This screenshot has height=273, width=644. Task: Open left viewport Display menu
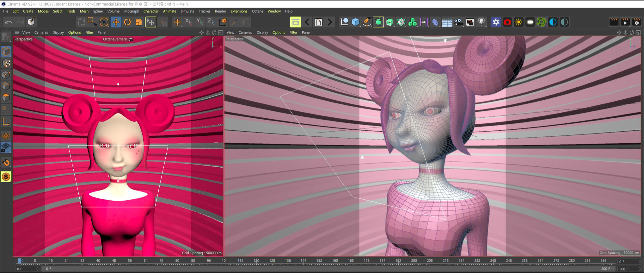[x=58, y=32]
